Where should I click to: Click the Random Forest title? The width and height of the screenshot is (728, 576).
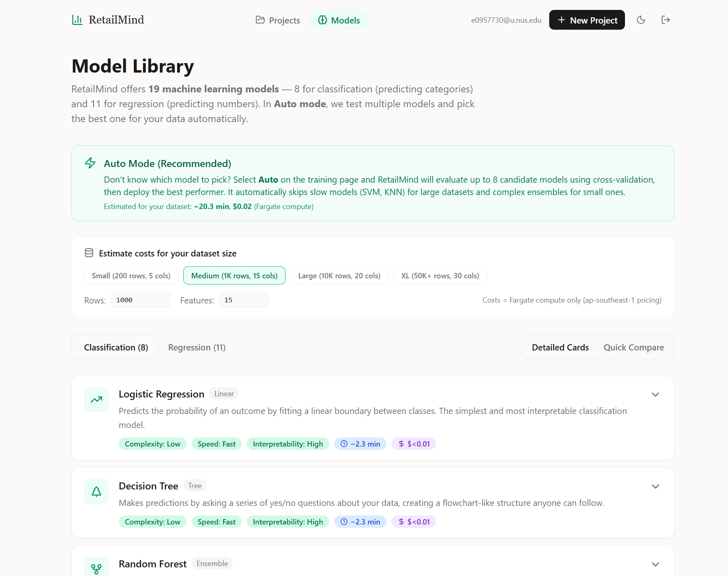tap(153, 564)
